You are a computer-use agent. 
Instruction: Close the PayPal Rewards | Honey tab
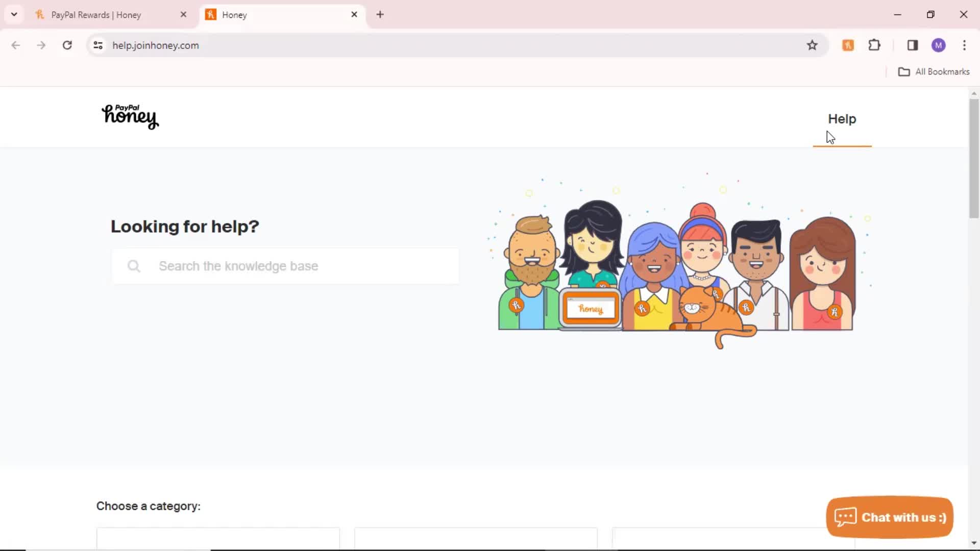click(x=184, y=15)
